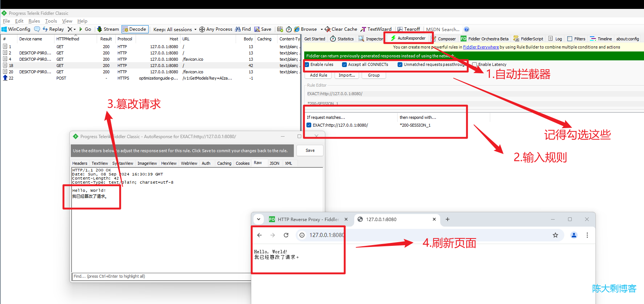
Task: Click the camera screenshot icon
Action: pos(280,29)
